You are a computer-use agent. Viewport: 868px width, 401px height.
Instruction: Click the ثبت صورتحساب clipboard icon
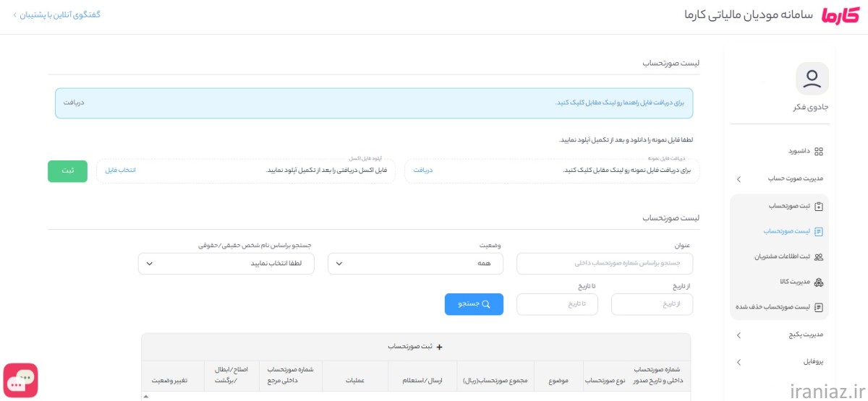819,206
